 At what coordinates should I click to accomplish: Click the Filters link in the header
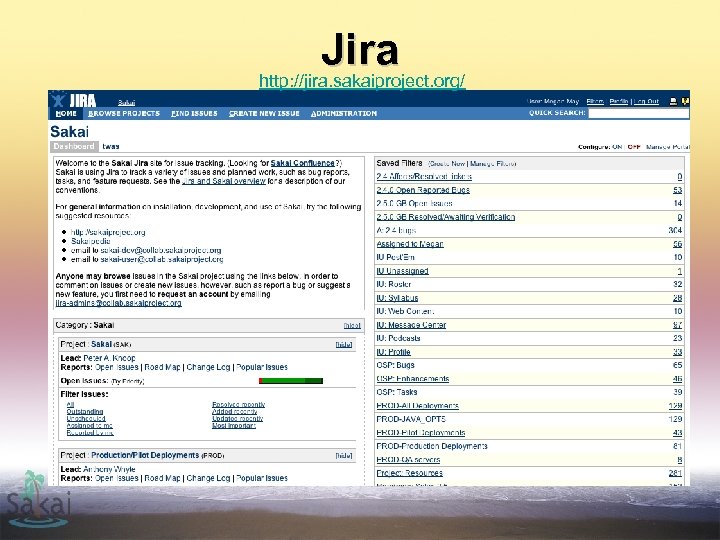(x=595, y=101)
